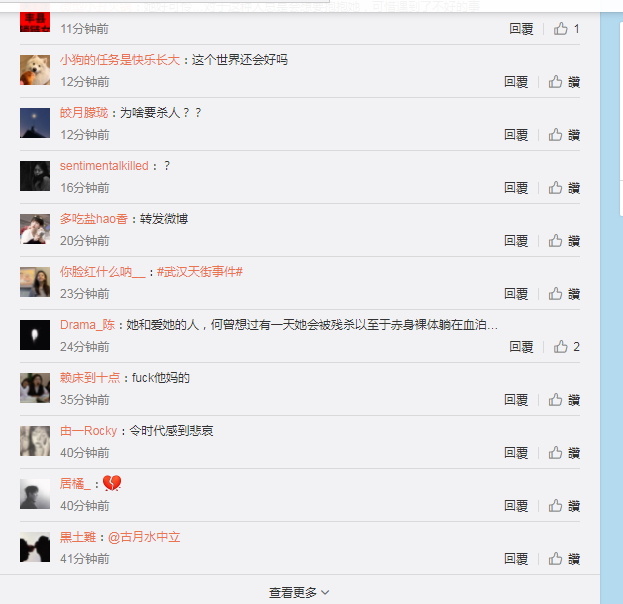Like the broken heart comment by 居橘_
Screen dimensions: 623x604
(x=564, y=505)
